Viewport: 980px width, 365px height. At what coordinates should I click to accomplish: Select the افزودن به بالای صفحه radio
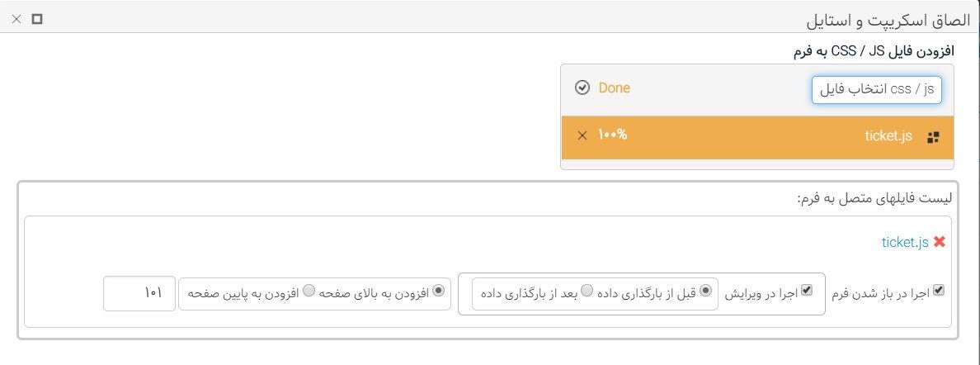438,291
